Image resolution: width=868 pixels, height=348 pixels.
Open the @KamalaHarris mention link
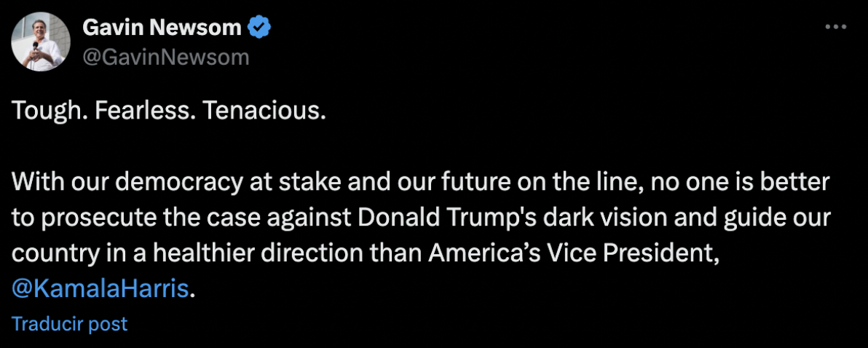tap(100, 288)
